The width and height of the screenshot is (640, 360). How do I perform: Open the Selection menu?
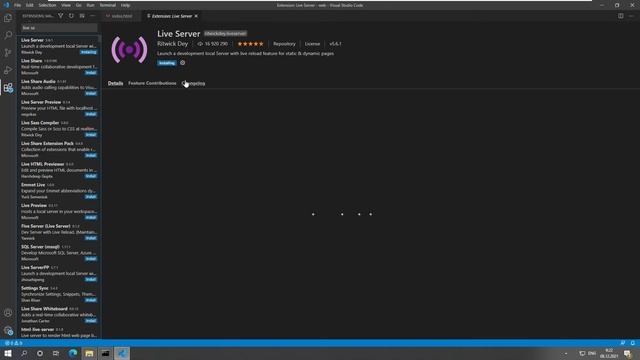(x=47, y=5)
